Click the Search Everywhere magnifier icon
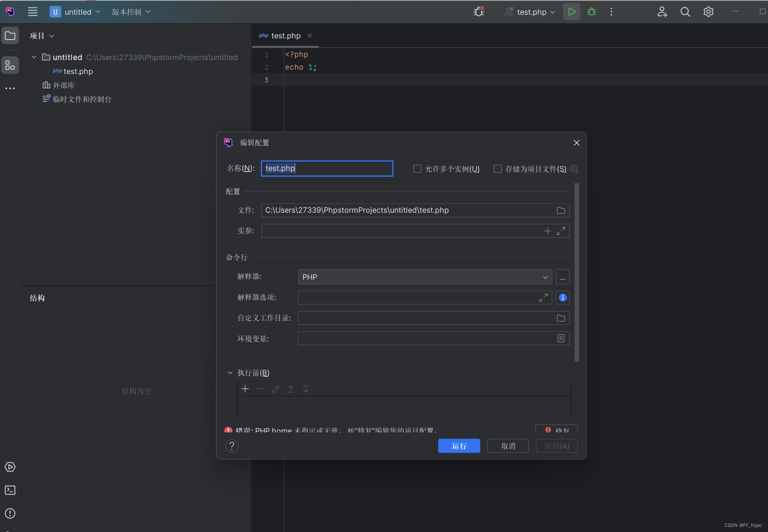 coord(685,12)
